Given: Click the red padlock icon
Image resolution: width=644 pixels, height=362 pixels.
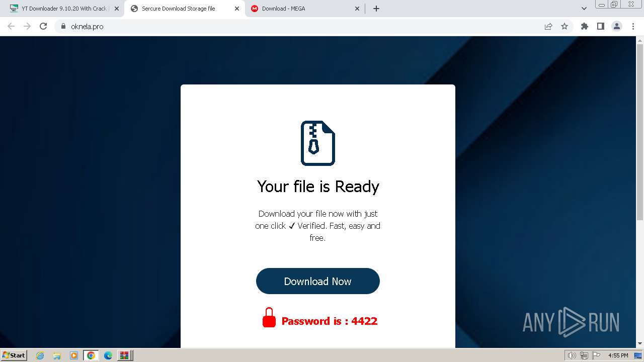Looking at the screenshot, I should 269,318.
